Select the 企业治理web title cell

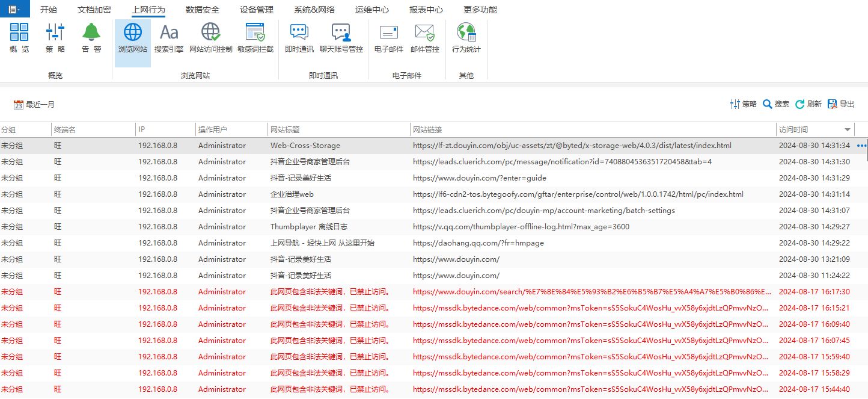point(292,194)
